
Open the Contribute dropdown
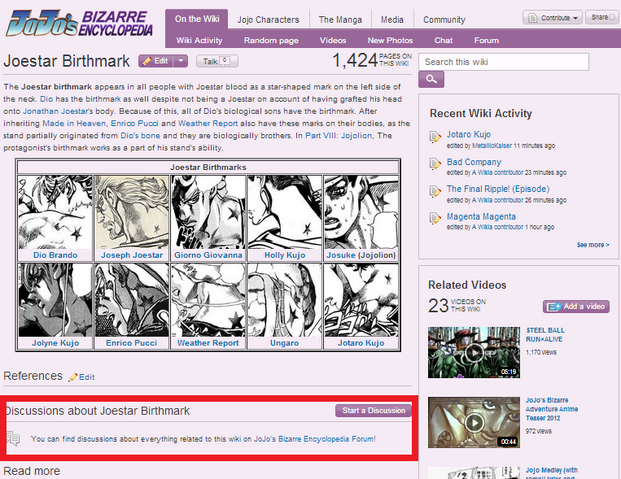point(553,18)
